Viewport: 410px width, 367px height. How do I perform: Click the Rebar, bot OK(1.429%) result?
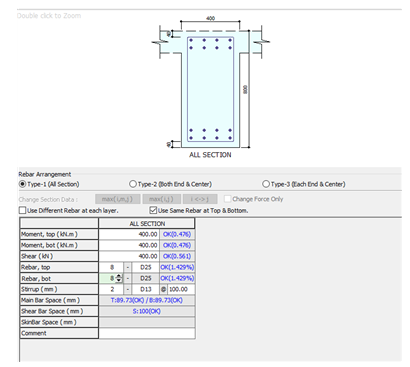coord(177,278)
